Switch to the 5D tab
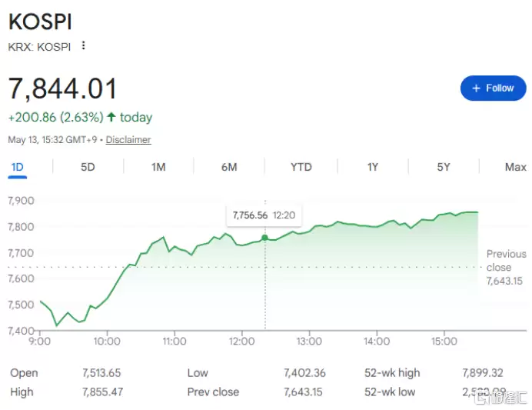 click(88, 168)
